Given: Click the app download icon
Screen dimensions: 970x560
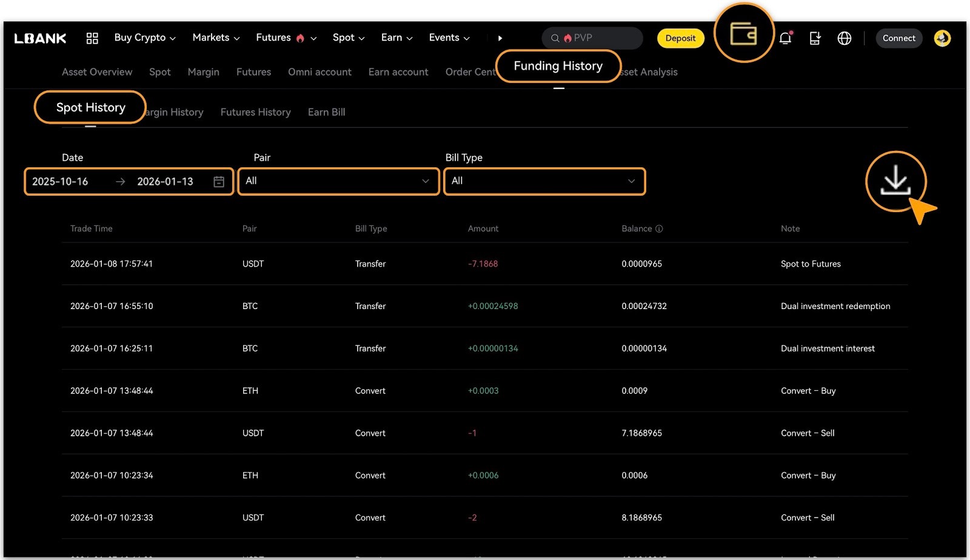Looking at the screenshot, I should coord(815,38).
